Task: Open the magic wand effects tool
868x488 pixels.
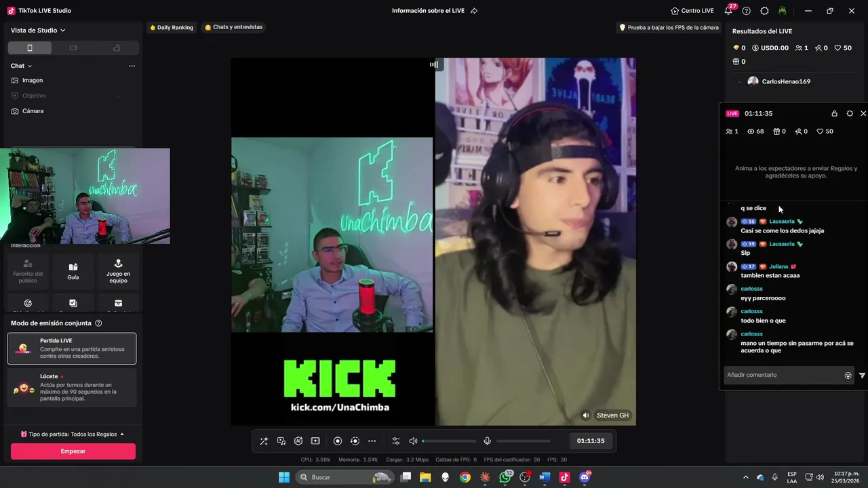Action: [264, 441]
